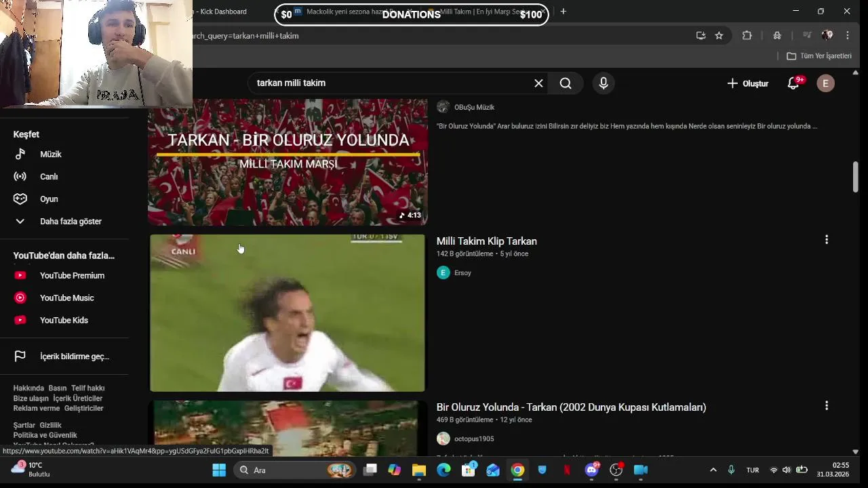Open Canlı live section in sidebar
The width and height of the screenshot is (868, 488).
(49, 177)
